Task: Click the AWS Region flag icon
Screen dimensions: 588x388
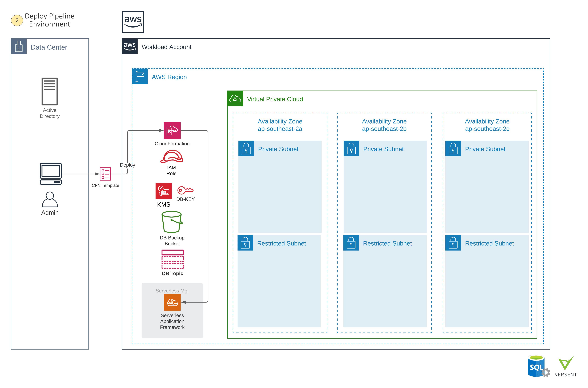Action: (140, 76)
